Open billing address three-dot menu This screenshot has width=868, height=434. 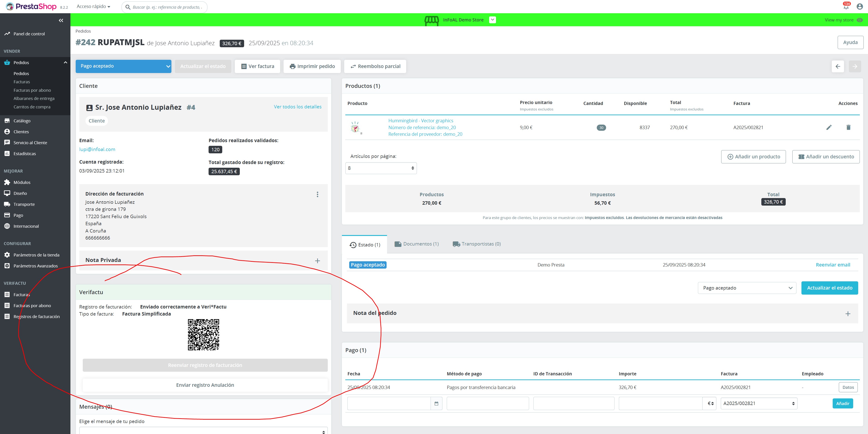318,194
